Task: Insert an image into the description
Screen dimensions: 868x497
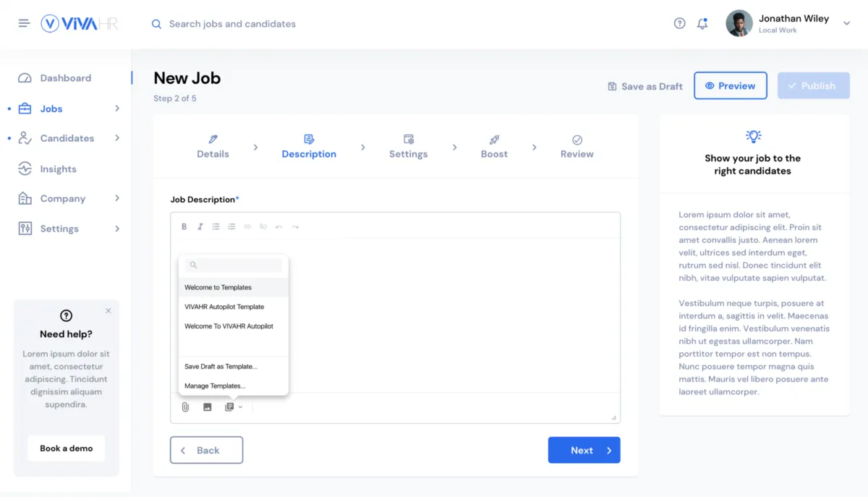Action: coord(208,407)
